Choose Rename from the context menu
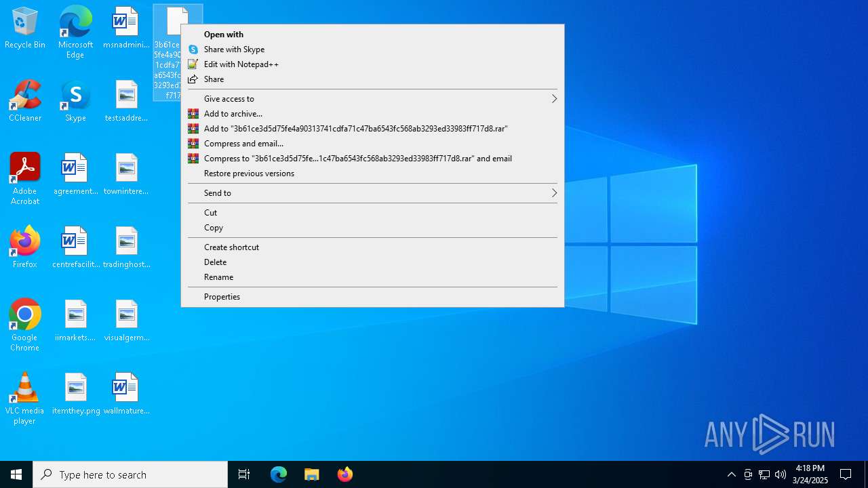The width and height of the screenshot is (868, 488). tap(372, 277)
